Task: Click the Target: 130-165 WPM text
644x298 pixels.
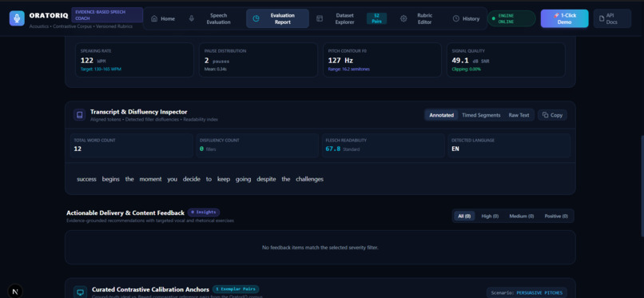Action: pos(101,69)
